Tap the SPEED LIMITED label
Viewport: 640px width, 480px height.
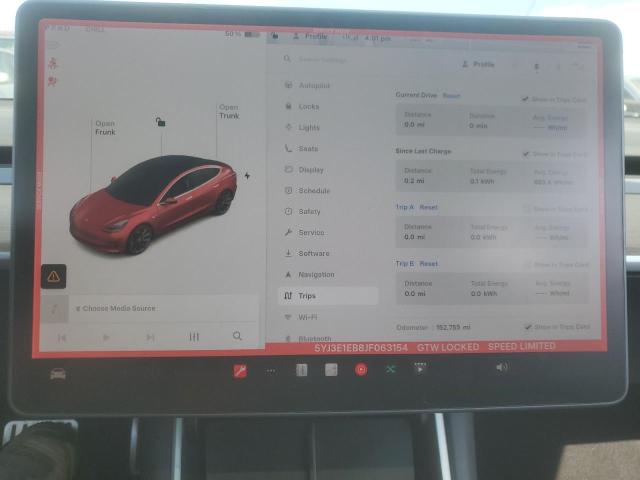point(522,347)
